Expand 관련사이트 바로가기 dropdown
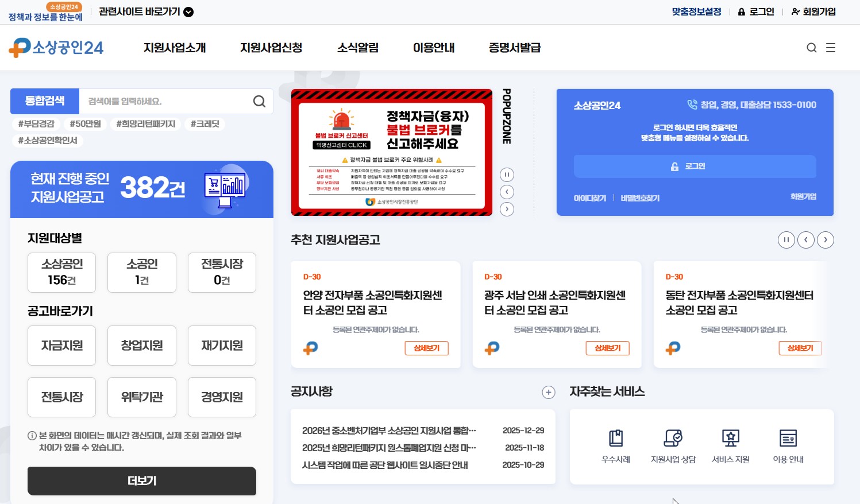Image resolution: width=860 pixels, height=504 pixels. [x=146, y=11]
